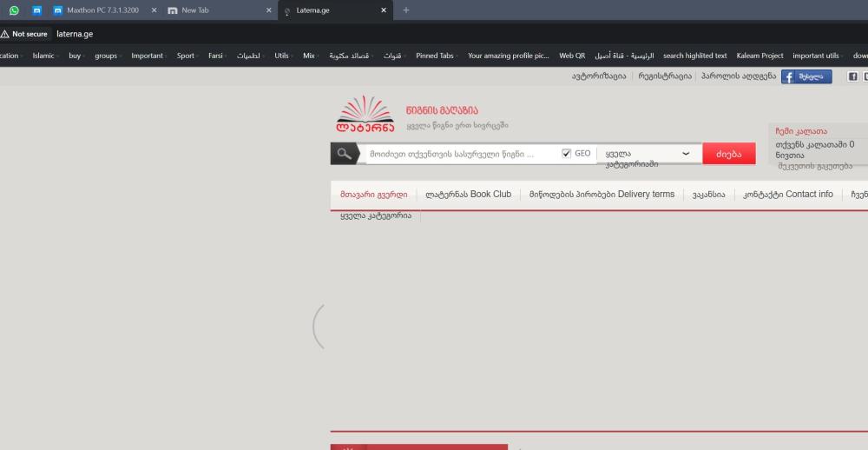Close the Laterna.ge tab
Image resolution: width=868 pixels, height=450 pixels.
tap(384, 10)
